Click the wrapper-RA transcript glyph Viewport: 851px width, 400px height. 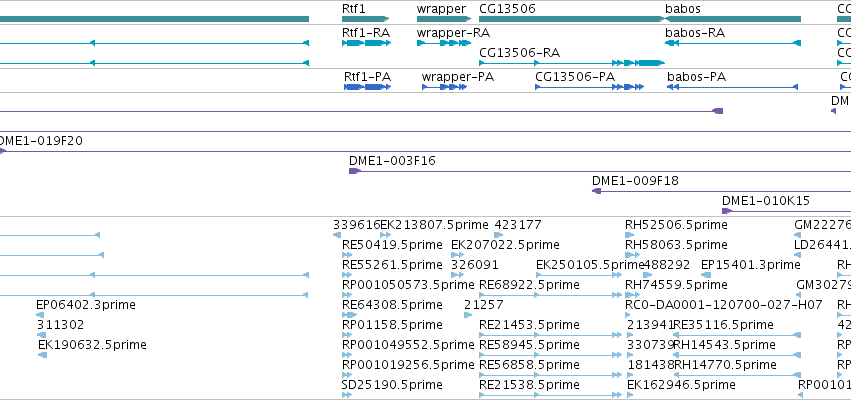444,43
